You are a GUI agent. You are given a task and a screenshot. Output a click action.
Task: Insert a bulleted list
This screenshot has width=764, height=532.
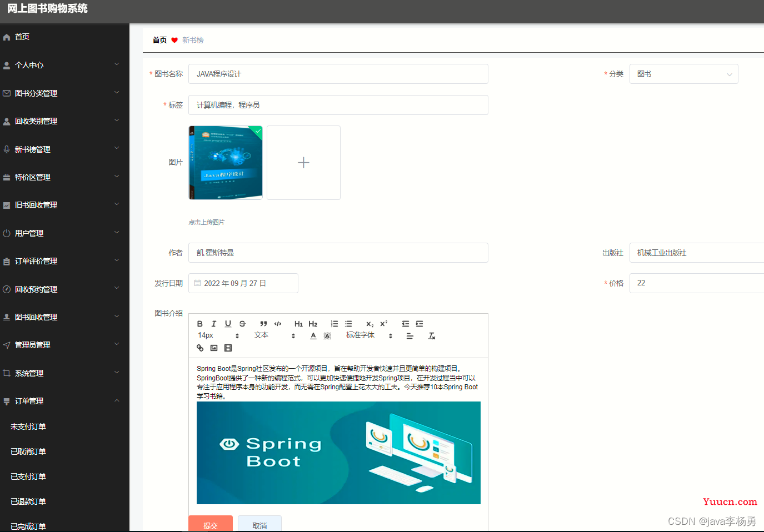click(348, 324)
